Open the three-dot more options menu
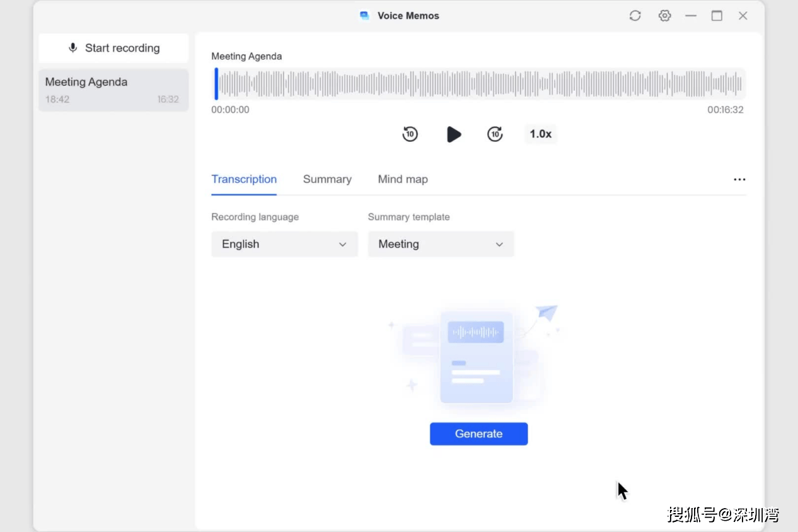 739,180
